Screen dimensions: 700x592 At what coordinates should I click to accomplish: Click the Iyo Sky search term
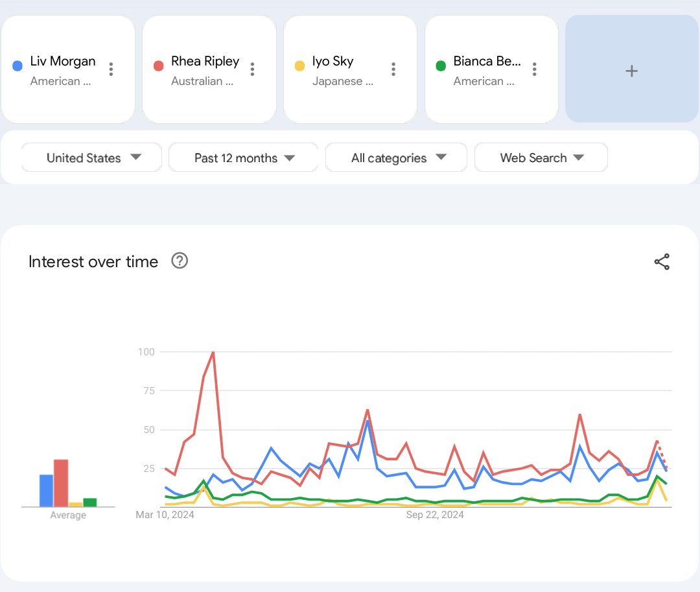pyautogui.click(x=332, y=61)
